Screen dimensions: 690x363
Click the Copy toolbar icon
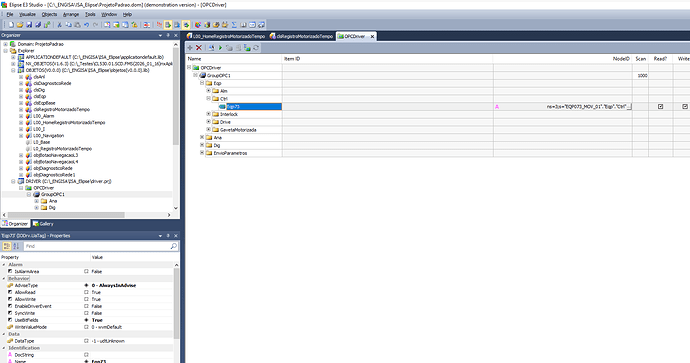click(69, 25)
